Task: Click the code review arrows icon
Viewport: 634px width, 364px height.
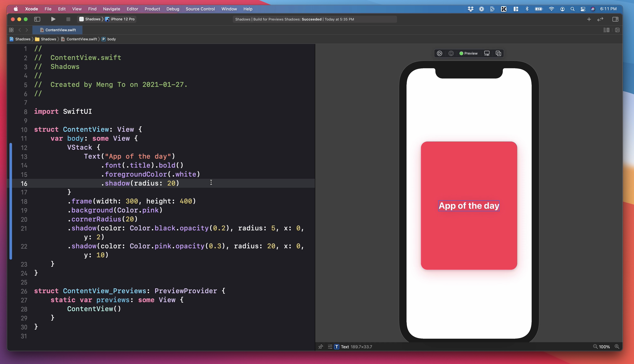Action: tap(600, 19)
